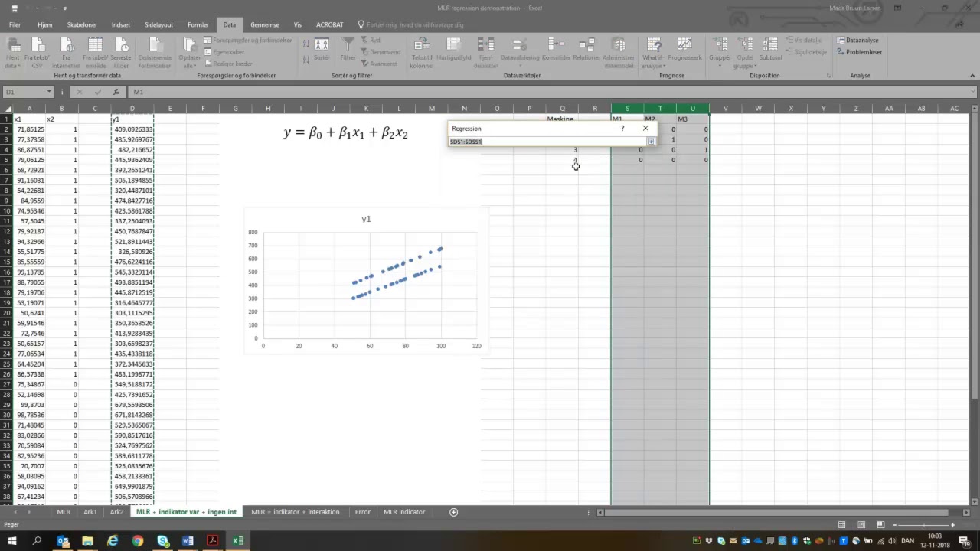Screen dimensions: 980x551
Task: Open help in Regression dialog
Action: (x=622, y=129)
